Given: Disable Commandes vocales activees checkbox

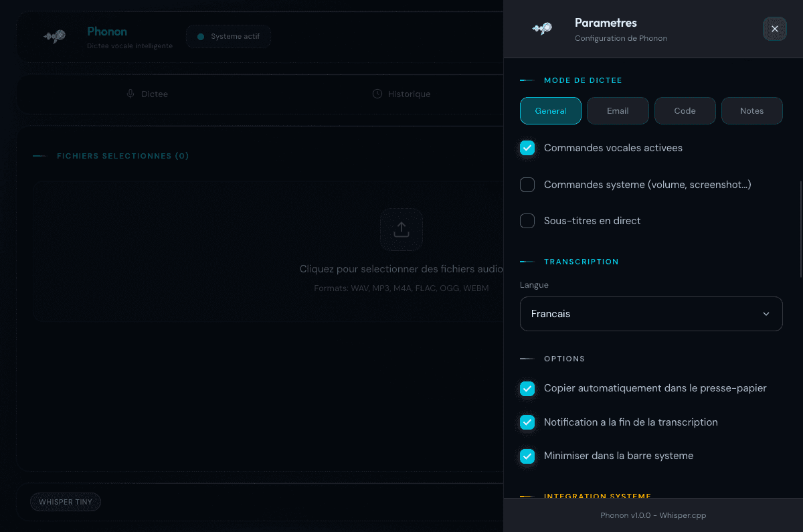Looking at the screenshot, I should [527, 148].
